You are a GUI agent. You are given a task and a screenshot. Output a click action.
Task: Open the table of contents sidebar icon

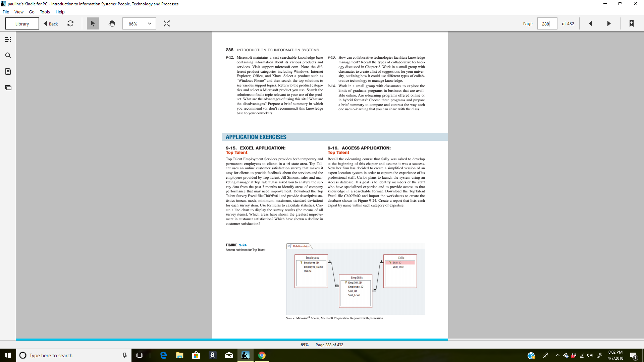(x=8, y=40)
